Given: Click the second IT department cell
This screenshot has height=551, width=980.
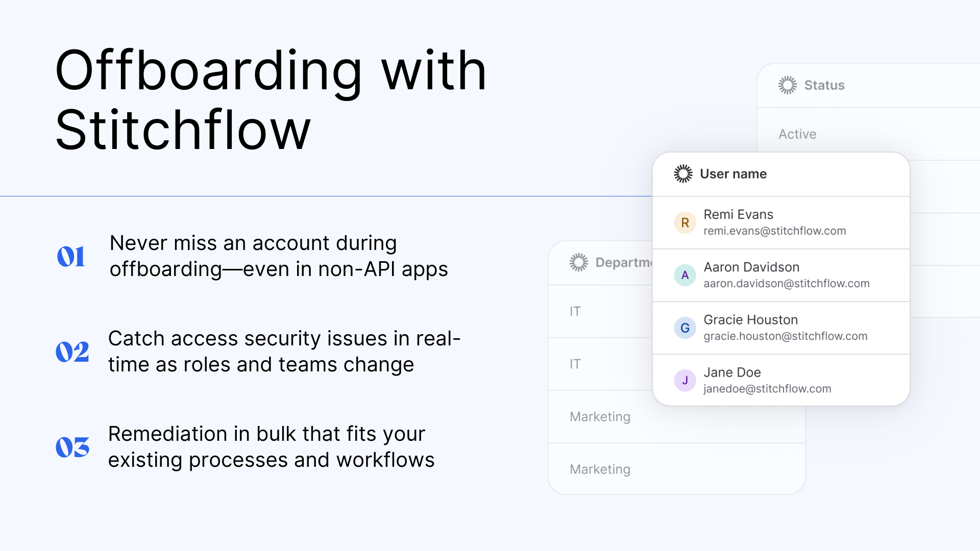Looking at the screenshot, I should click(x=575, y=364).
